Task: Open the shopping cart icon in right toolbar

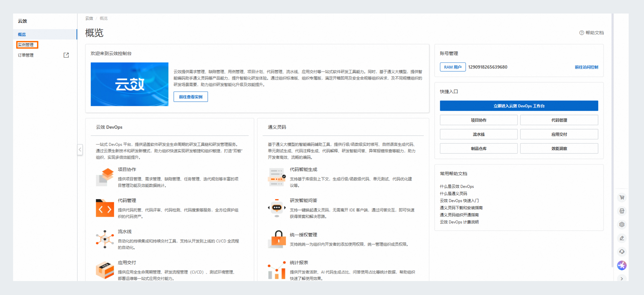Action: click(622, 197)
